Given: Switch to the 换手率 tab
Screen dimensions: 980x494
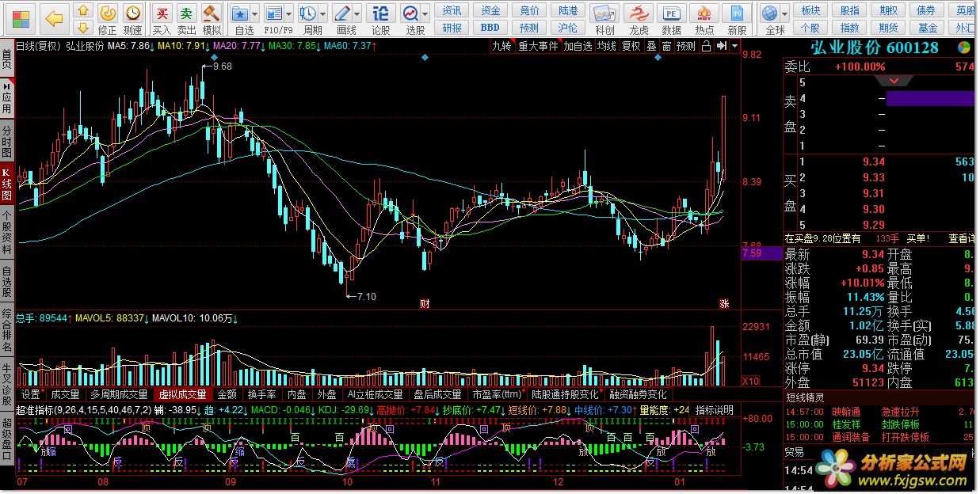Looking at the screenshot, I should [261, 394].
